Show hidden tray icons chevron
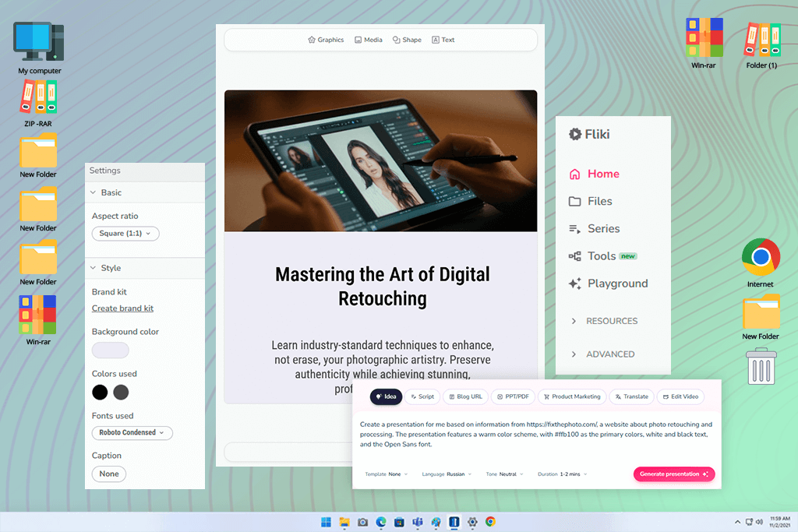This screenshot has width=798, height=532. point(737,522)
